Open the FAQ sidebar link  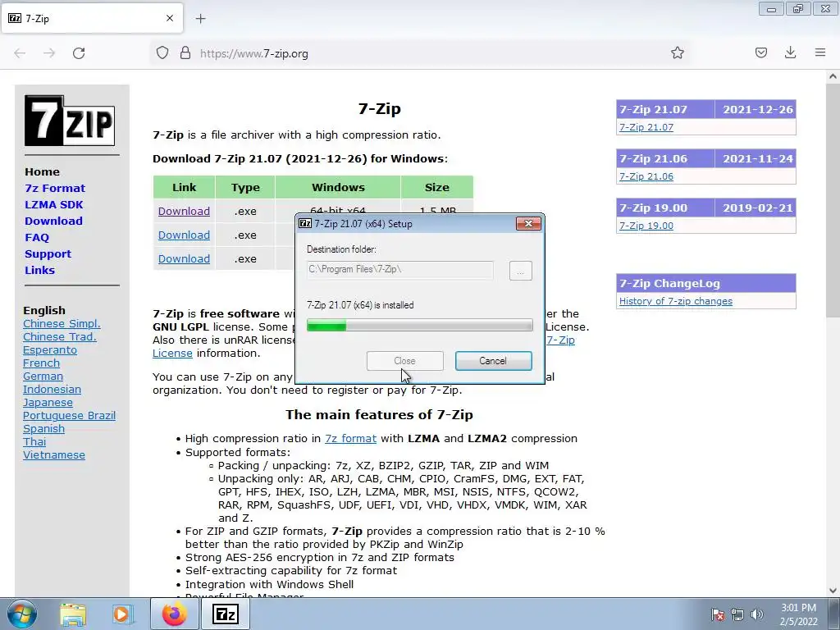[x=37, y=237]
